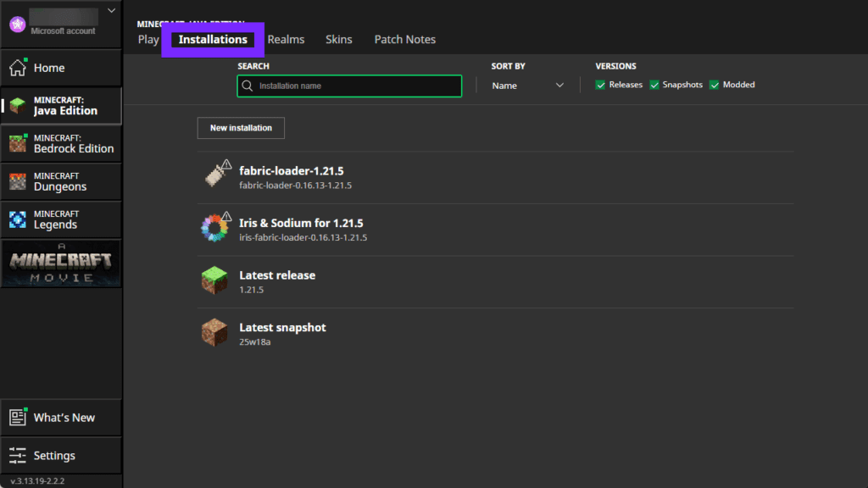Switch to the Installations tab
The width and height of the screenshot is (868, 488).
click(213, 39)
